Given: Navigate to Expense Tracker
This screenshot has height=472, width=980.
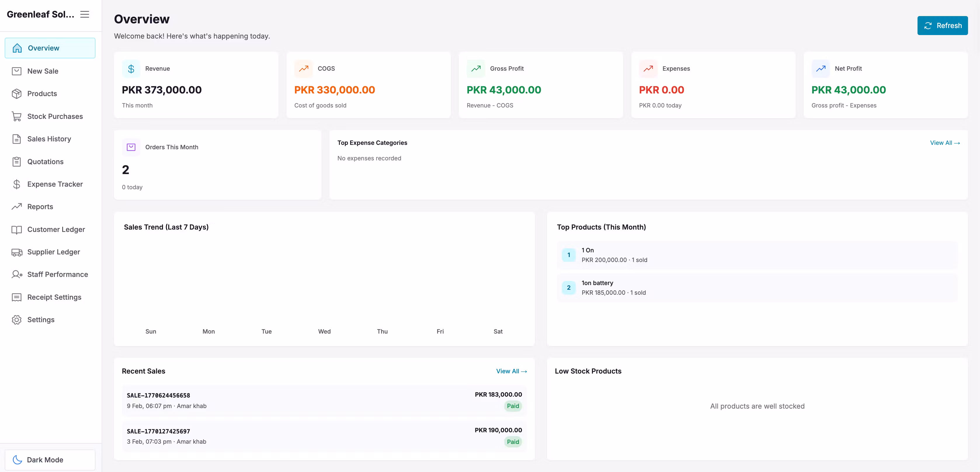Looking at the screenshot, I should pos(55,184).
